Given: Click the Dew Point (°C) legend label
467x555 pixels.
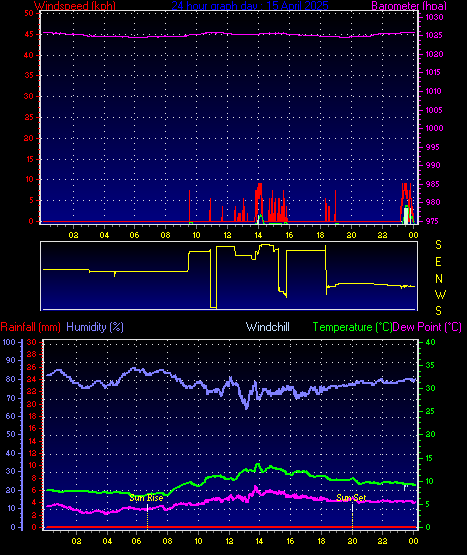Looking at the screenshot, I should 427,327.
